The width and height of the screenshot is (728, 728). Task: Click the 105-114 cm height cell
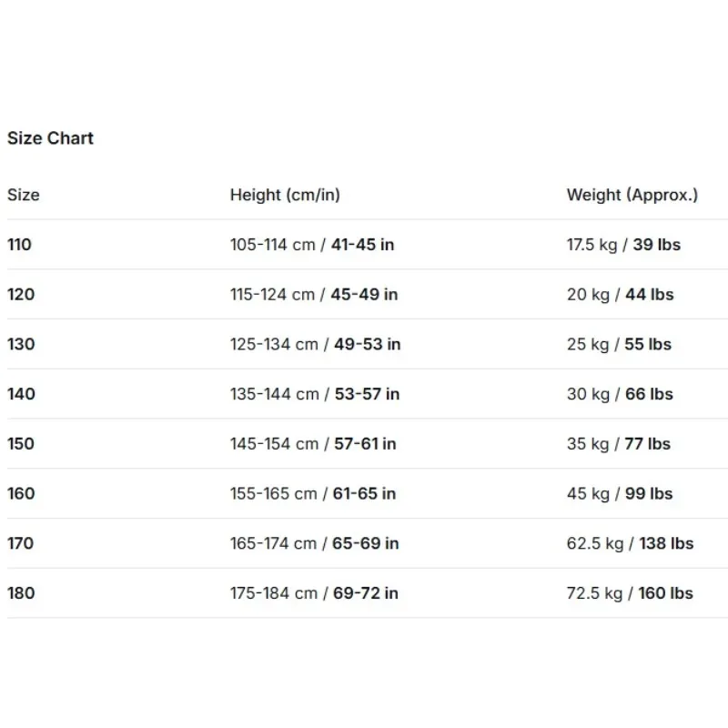coord(312,245)
